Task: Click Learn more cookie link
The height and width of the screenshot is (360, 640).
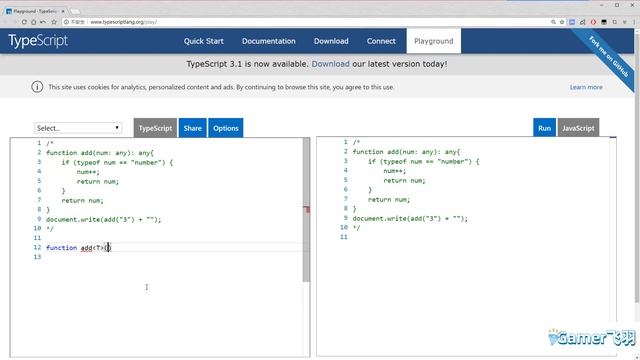Action: coord(586,87)
